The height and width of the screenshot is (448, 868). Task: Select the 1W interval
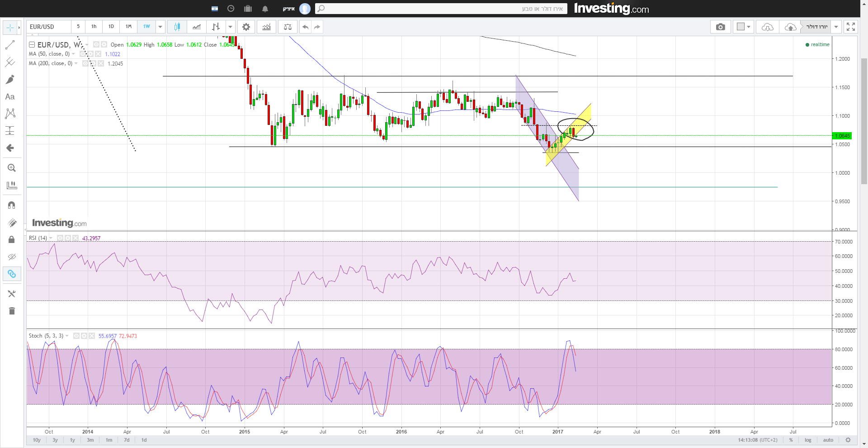146,27
